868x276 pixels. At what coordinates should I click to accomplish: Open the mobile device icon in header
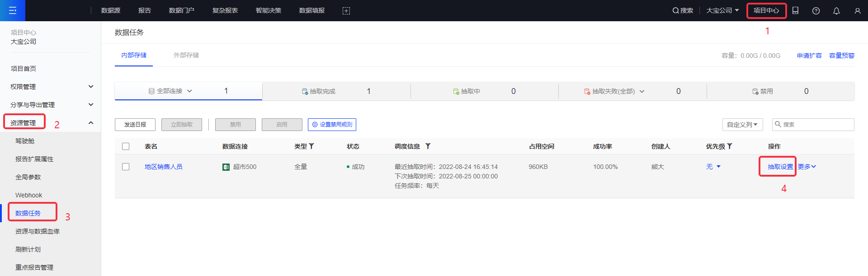point(796,10)
